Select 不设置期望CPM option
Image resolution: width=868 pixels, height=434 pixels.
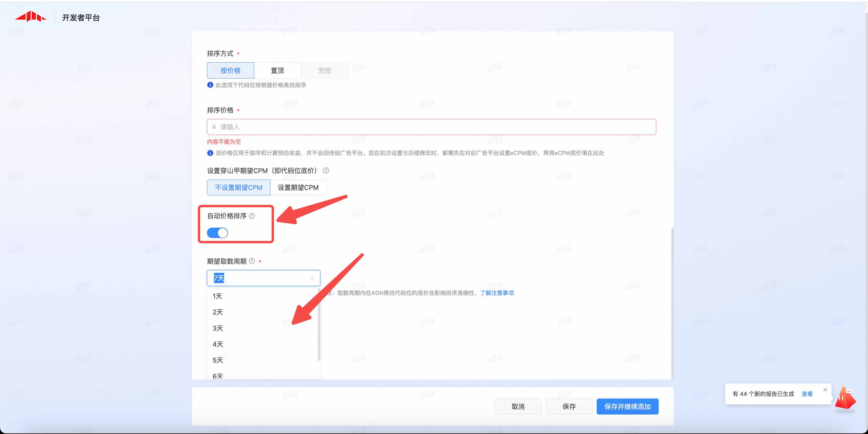[x=239, y=187]
